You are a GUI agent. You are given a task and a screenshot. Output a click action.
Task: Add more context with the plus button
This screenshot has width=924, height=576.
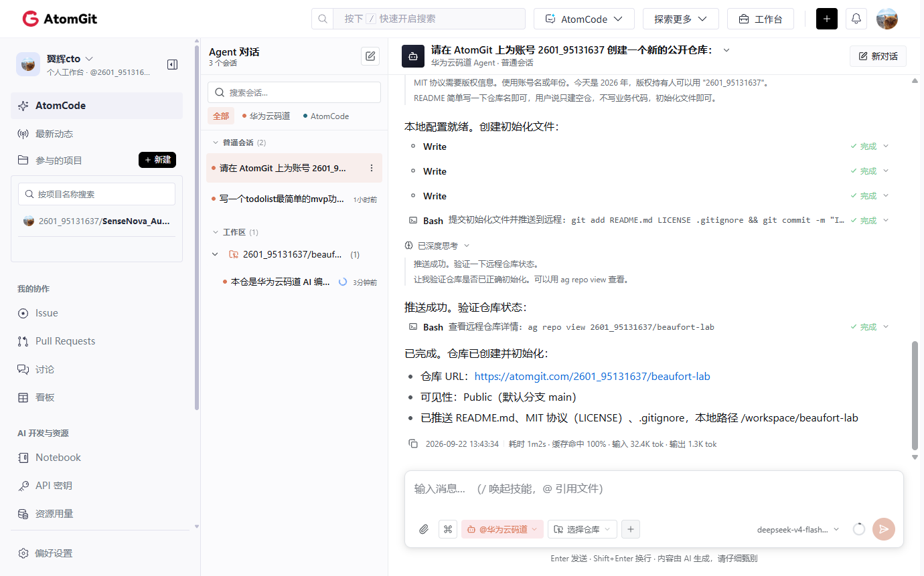pyautogui.click(x=630, y=529)
